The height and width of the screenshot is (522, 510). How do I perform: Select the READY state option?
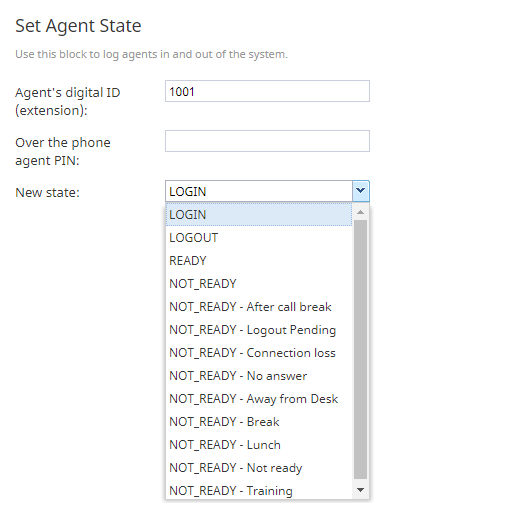point(259,261)
